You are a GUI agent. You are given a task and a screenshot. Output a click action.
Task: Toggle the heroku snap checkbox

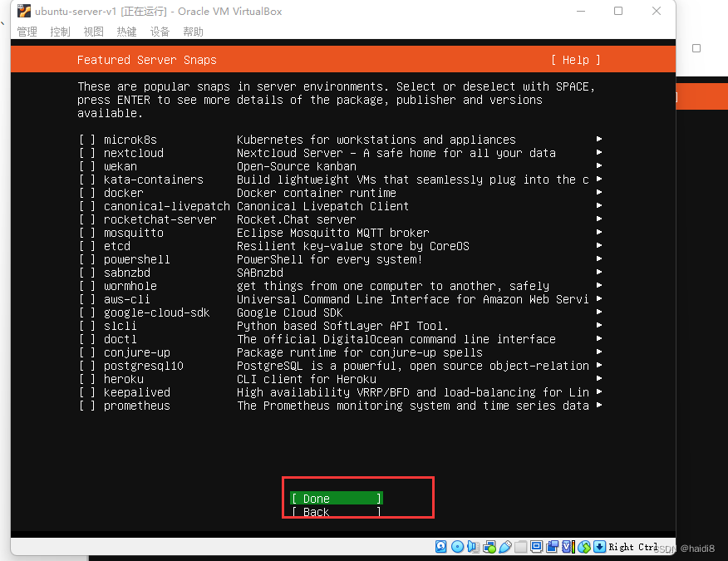click(86, 380)
